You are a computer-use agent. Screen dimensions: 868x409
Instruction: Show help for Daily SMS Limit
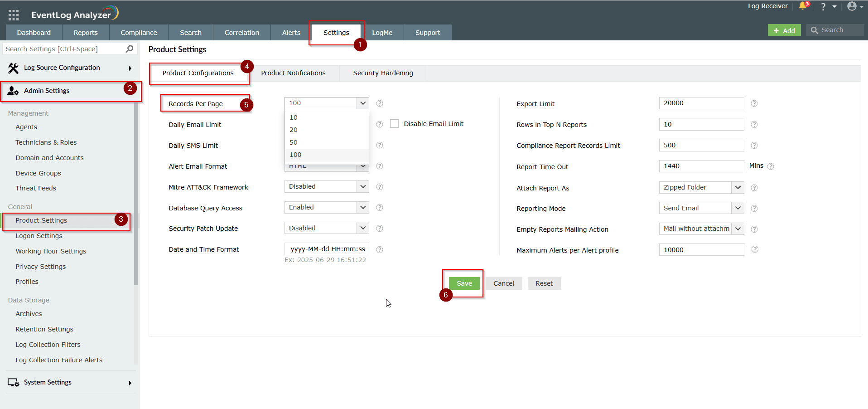[x=380, y=145]
